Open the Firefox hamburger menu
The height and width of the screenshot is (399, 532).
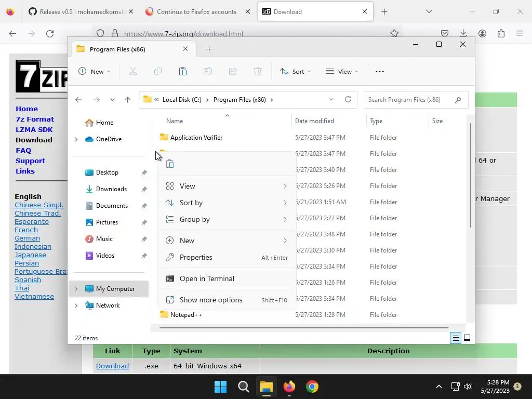(520, 33)
